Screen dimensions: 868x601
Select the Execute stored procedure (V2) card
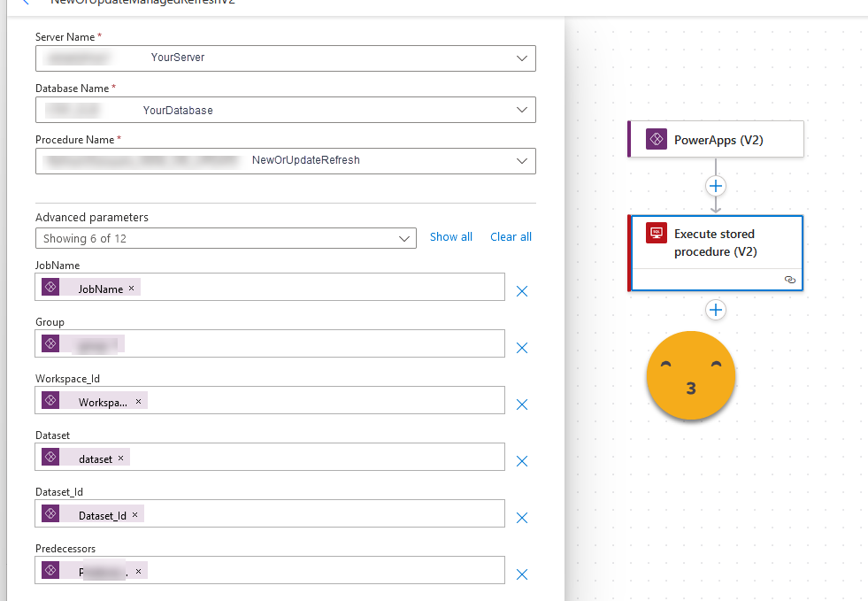click(715, 243)
